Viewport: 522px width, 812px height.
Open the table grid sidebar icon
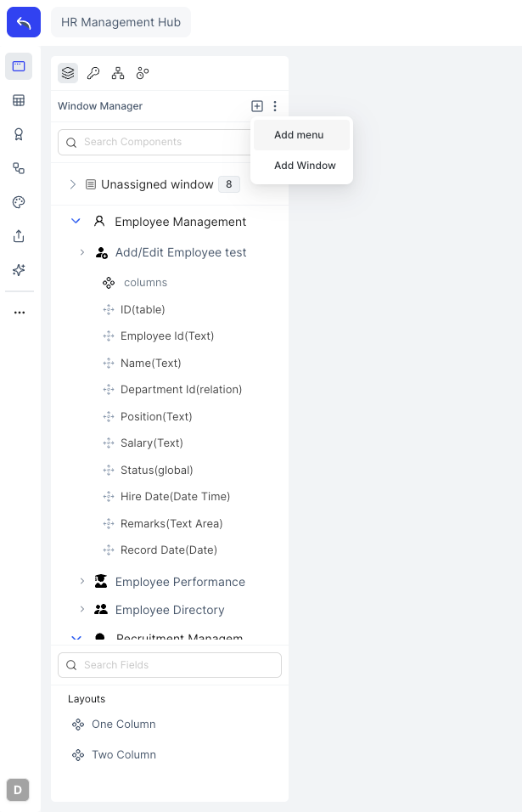coord(19,100)
